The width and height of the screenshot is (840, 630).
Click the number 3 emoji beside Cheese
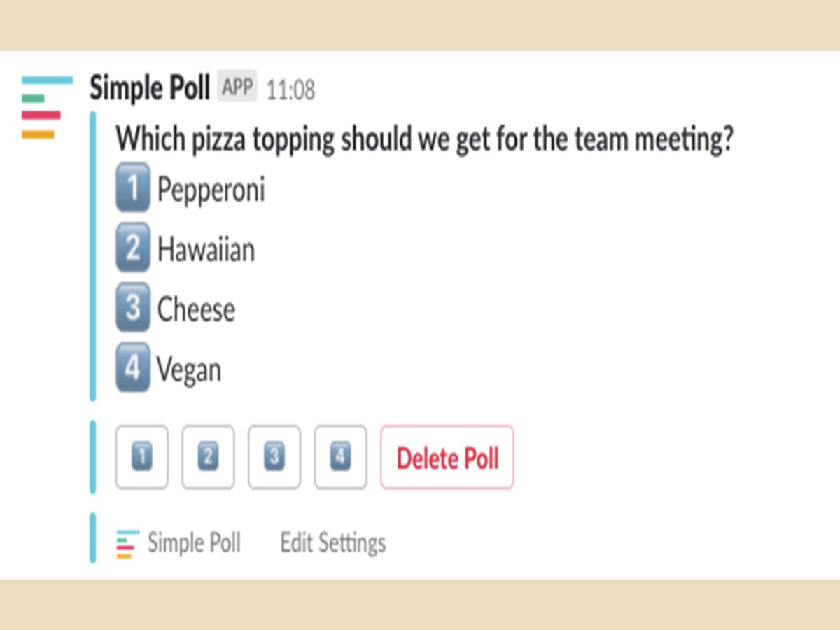133,307
